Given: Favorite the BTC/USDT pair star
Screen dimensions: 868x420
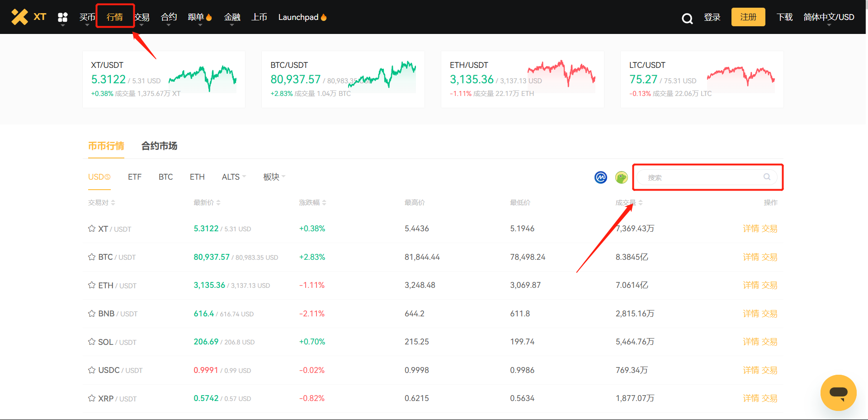Looking at the screenshot, I should (92, 257).
